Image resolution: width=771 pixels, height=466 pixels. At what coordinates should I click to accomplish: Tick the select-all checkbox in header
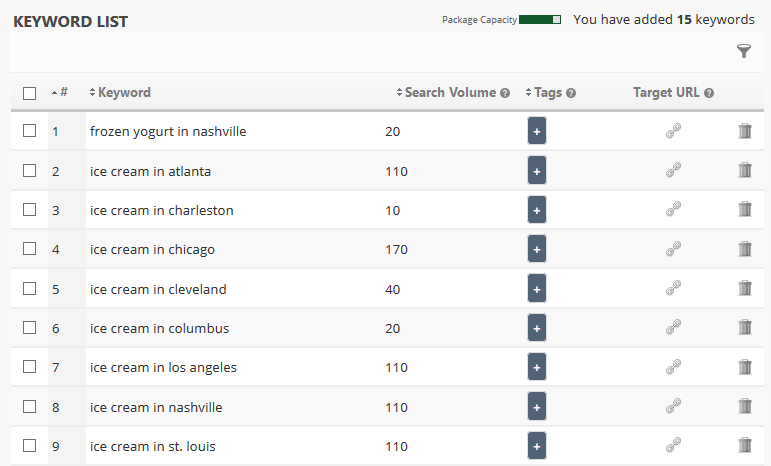(30, 93)
